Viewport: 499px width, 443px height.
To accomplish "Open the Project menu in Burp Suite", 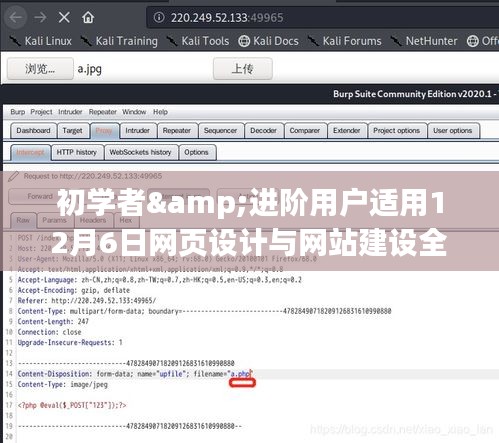I will (41, 112).
